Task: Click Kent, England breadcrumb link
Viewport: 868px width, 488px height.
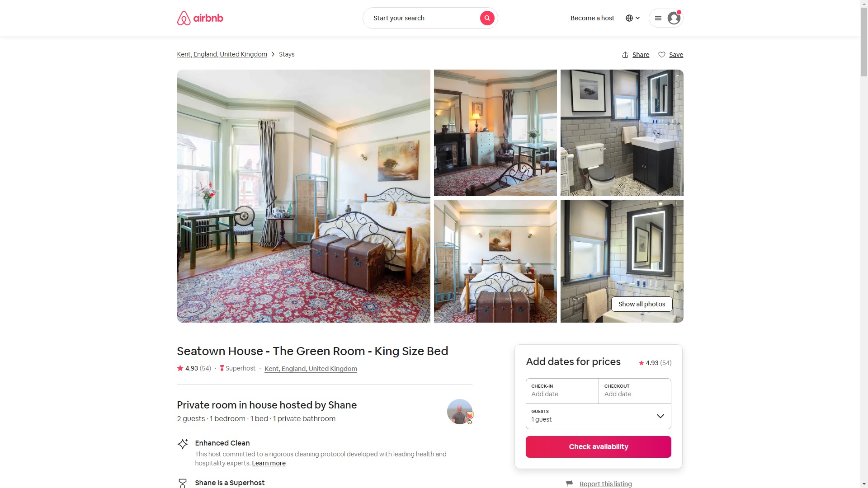Action: tap(222, 54)
